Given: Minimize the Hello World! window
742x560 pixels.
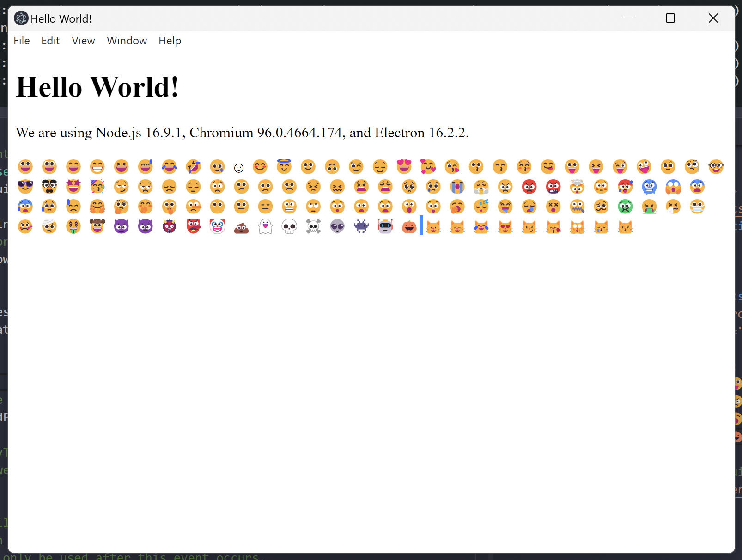Looking at the screenshot, I should [x=628, y=18].
